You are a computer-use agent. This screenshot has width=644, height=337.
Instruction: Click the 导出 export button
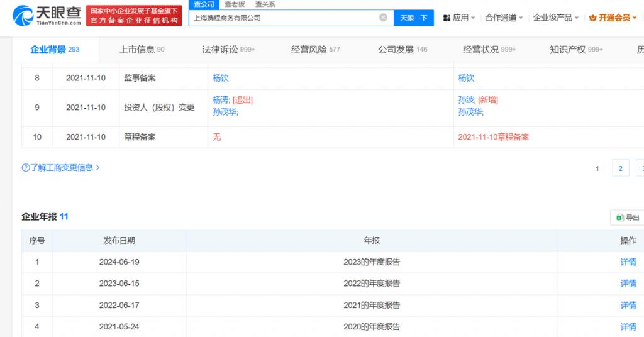click(x=628, y=218)
